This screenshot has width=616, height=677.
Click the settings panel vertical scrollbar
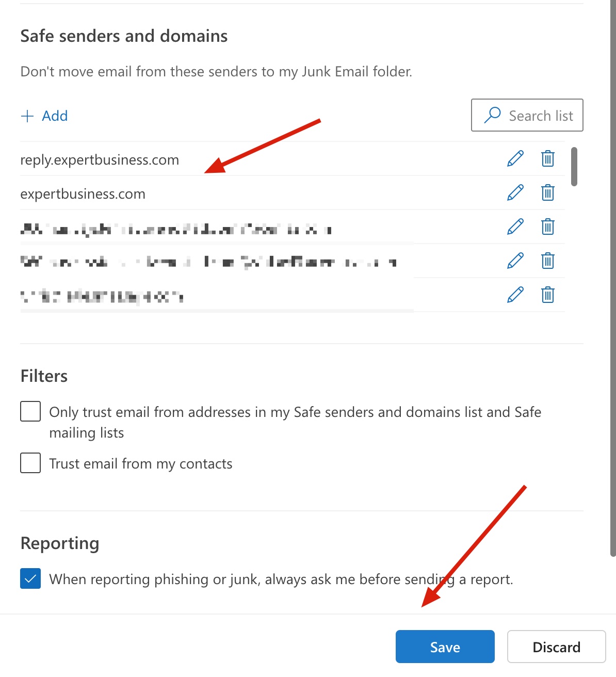(613, 279)
